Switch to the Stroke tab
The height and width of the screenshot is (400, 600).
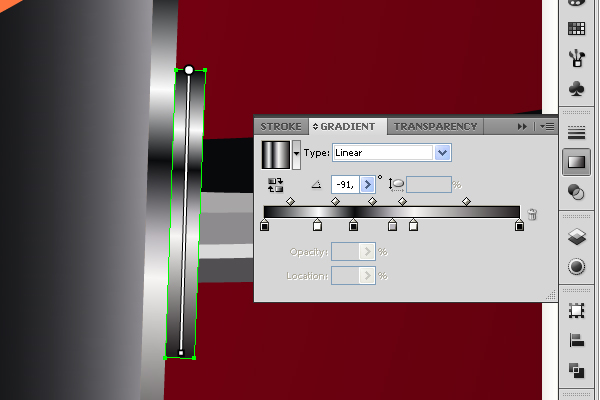tap(281, 127)
